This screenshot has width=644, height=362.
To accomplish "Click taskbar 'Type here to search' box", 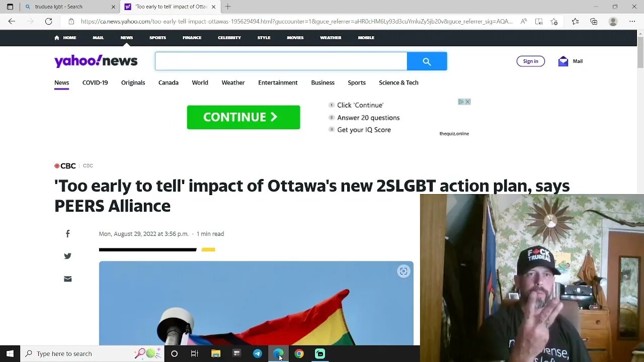I will [x=92, y=353].
